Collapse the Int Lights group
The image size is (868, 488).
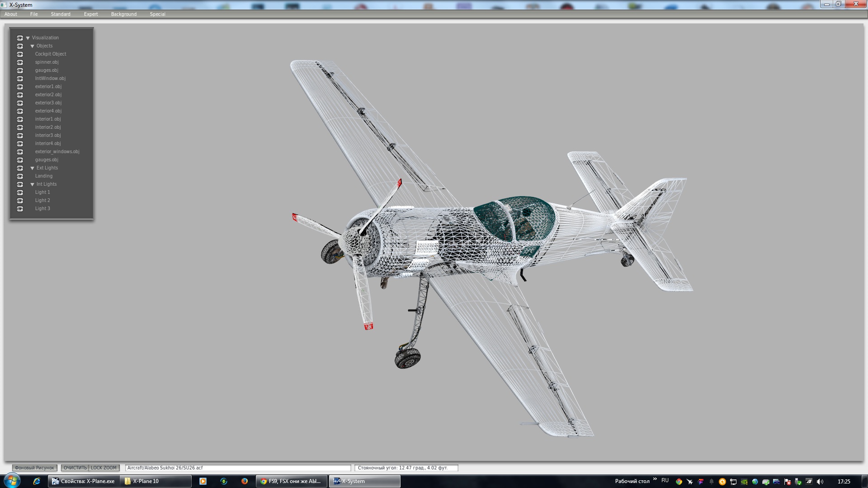point(33,184)
